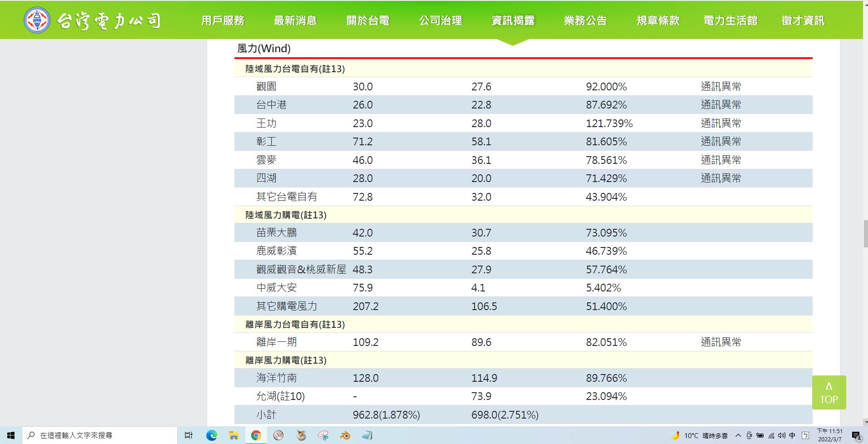The height and width of the screenshot is (444, 868).
Task: Click the 台中港 row name
Action: 272,104
